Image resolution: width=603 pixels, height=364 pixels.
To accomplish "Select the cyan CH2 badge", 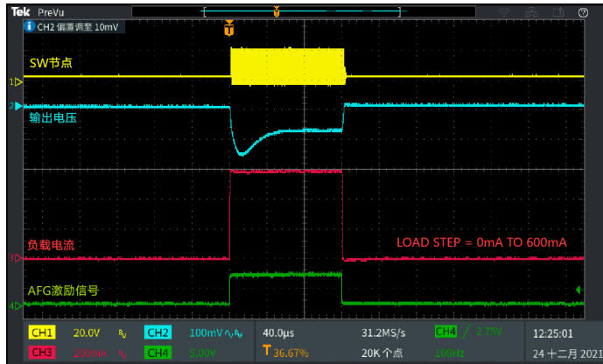I will 158,332.
